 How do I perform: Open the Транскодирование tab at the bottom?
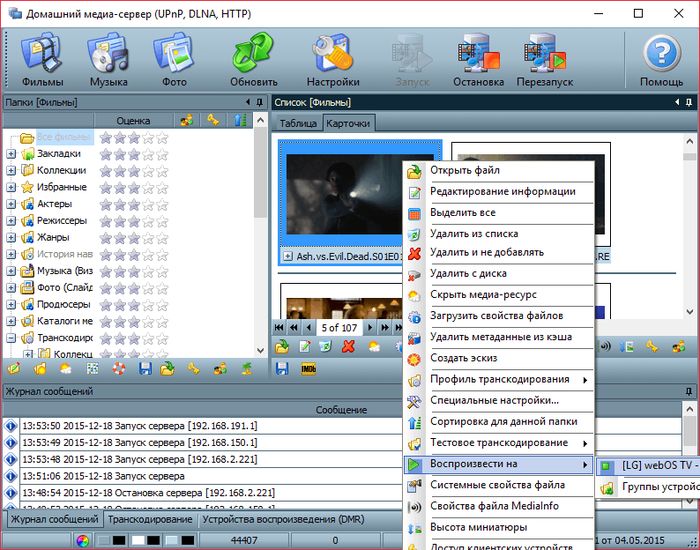point(150,520)
